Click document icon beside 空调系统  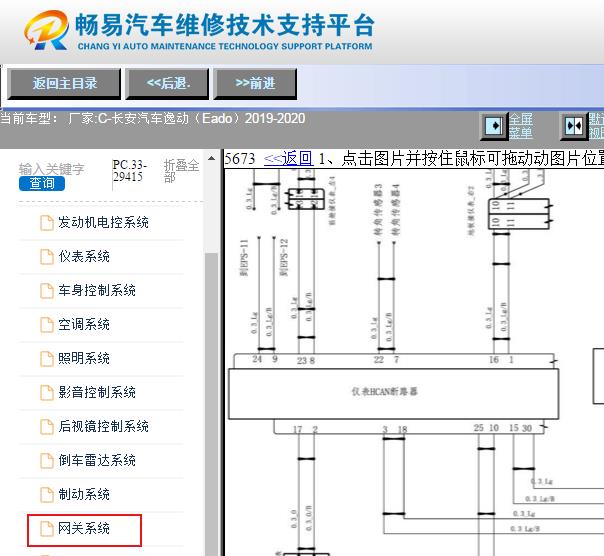coord(47,324)
